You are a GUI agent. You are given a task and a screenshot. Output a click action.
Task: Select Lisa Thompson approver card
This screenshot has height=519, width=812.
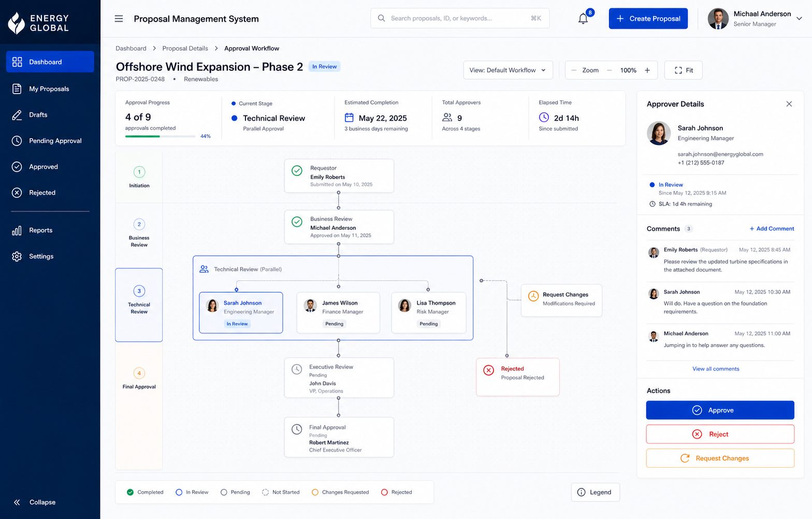pos(429,313)
